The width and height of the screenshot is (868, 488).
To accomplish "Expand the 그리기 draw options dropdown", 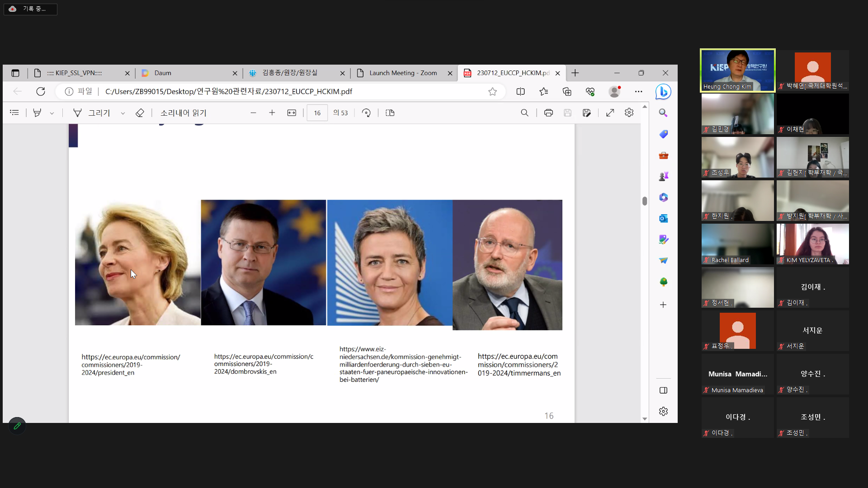I will 123,113.
